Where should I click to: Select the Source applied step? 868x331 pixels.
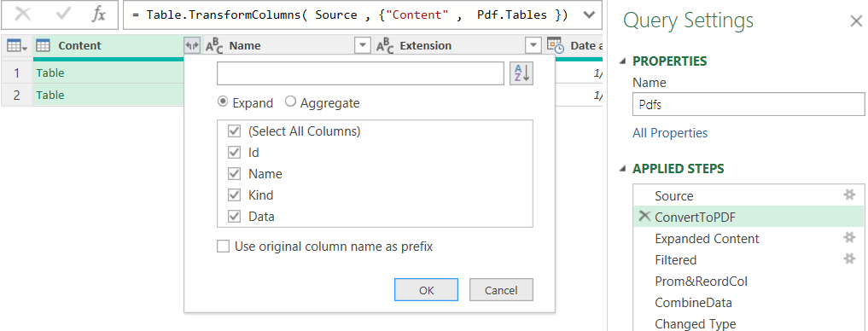(749, 196)
